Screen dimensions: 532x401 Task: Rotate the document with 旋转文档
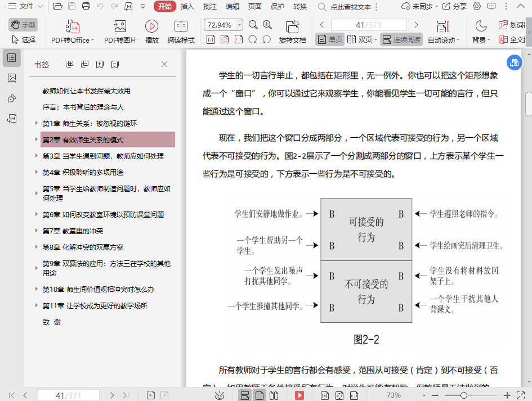point(293,32)
